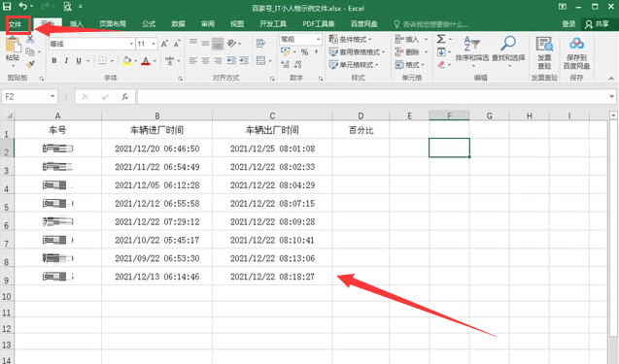Copy the selection using copy icon
The height and width of the screenshot is (364, 619).
(30, 51)
